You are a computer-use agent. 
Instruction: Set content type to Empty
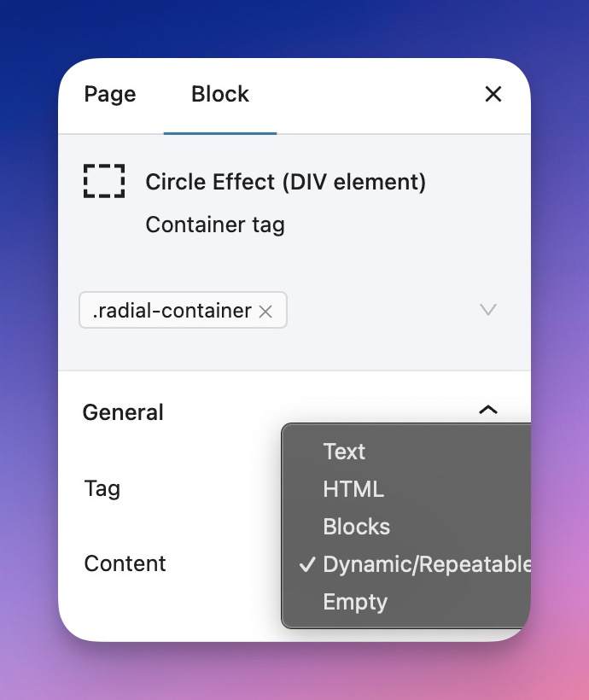355,602
